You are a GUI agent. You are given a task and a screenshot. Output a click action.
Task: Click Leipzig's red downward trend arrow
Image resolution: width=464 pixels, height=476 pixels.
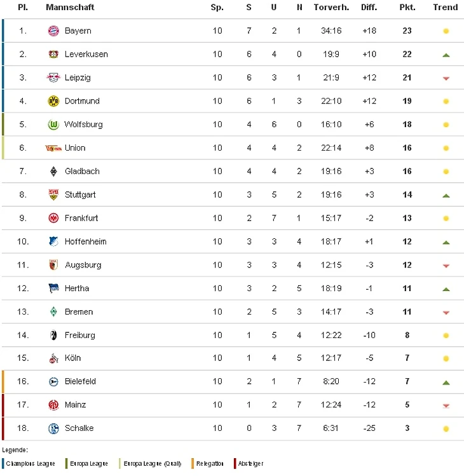coord(446,79)
